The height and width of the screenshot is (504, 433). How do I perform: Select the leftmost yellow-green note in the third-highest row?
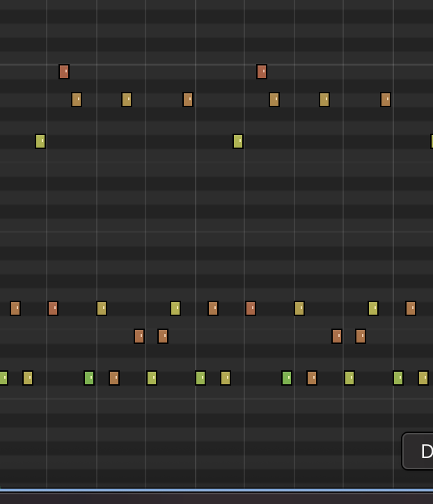40,141
